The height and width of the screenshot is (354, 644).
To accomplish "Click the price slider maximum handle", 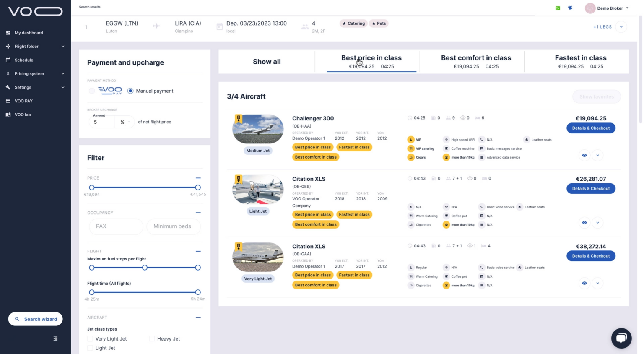I will [198, 187].
